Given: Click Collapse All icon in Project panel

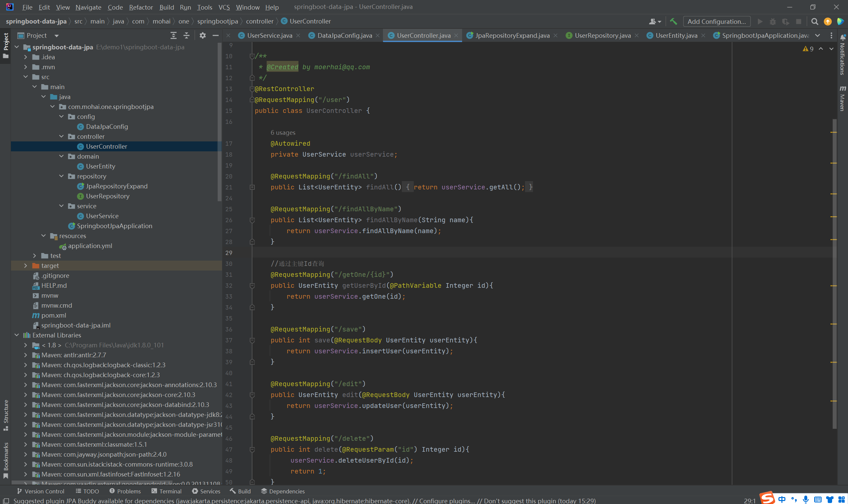Looking at the screenshot, I should pos(186,35).
